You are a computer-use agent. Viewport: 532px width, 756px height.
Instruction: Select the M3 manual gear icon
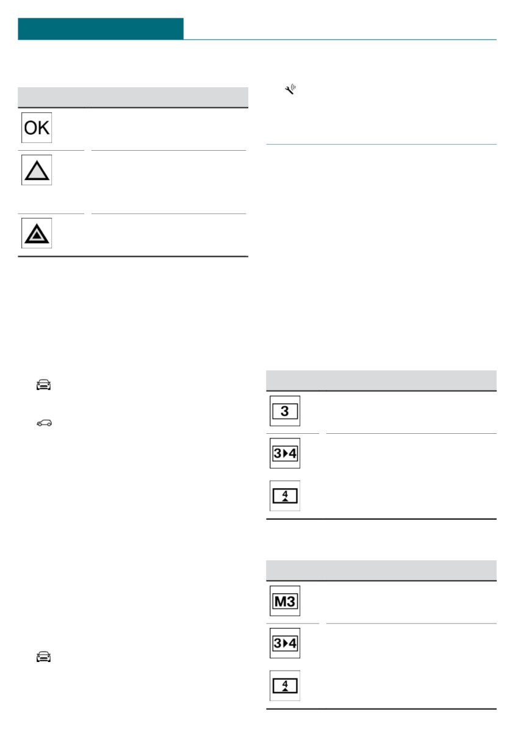point(285,601)
